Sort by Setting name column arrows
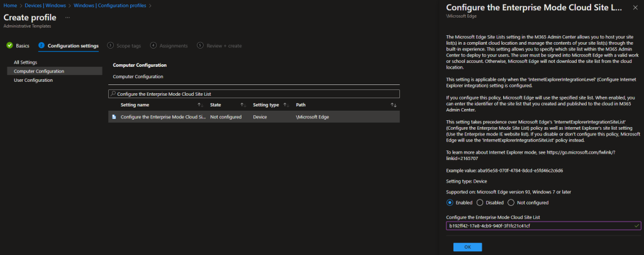The width and height of the screenshot is (644, 255). point(201,105)
